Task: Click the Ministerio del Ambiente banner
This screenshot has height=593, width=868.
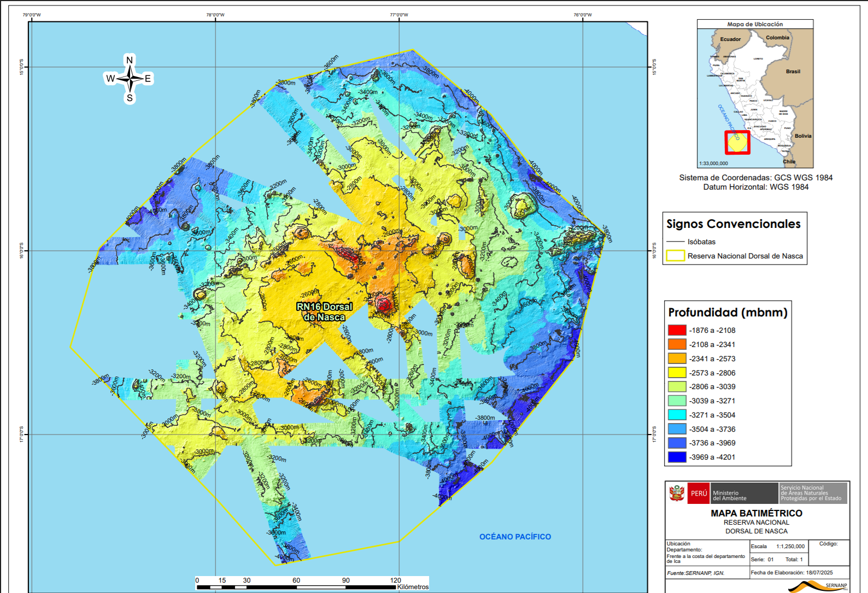Action: 743,493
